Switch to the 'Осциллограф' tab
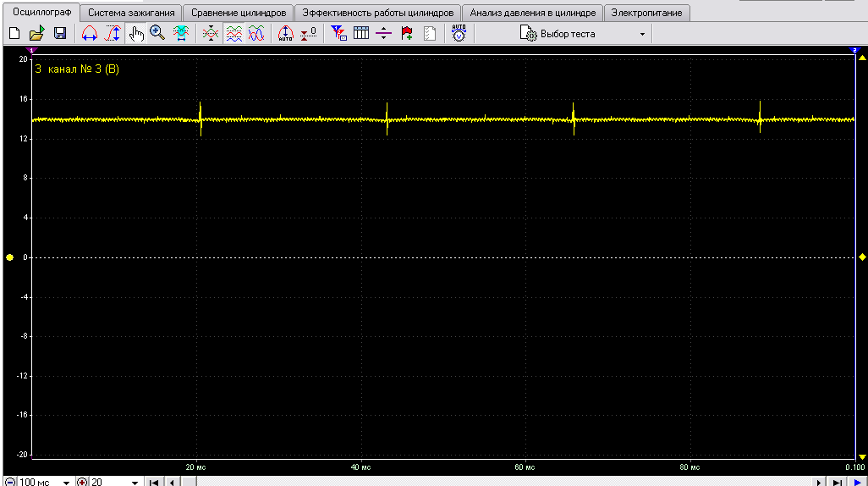Image resolution: width=868 pixels, height=486 pixels. tap(41, 12)
